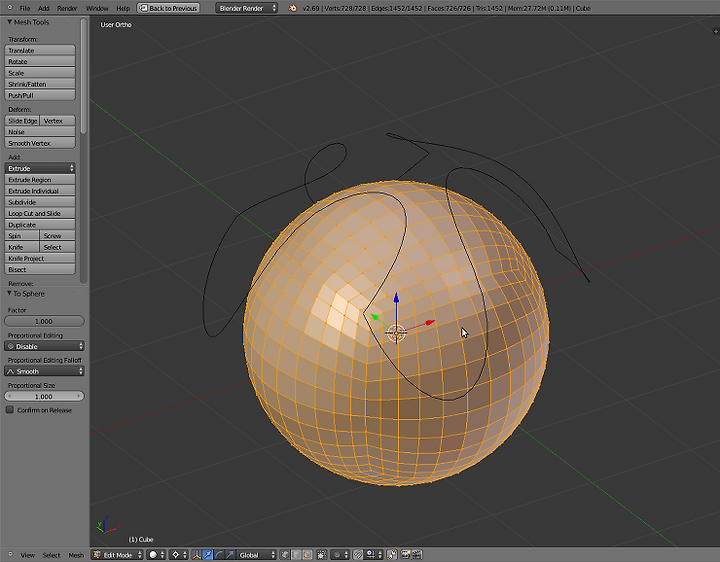The width and height of the screenshot is (720, 562).
Task: Open the viewport shading dropdown
Action: tap(156, 555)
